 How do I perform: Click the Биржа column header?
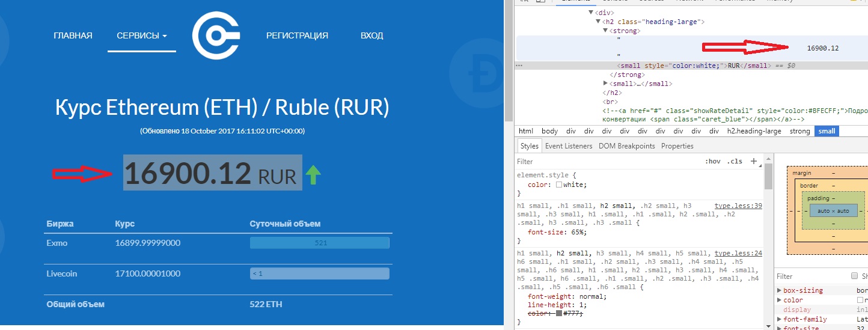pos(60,224)
